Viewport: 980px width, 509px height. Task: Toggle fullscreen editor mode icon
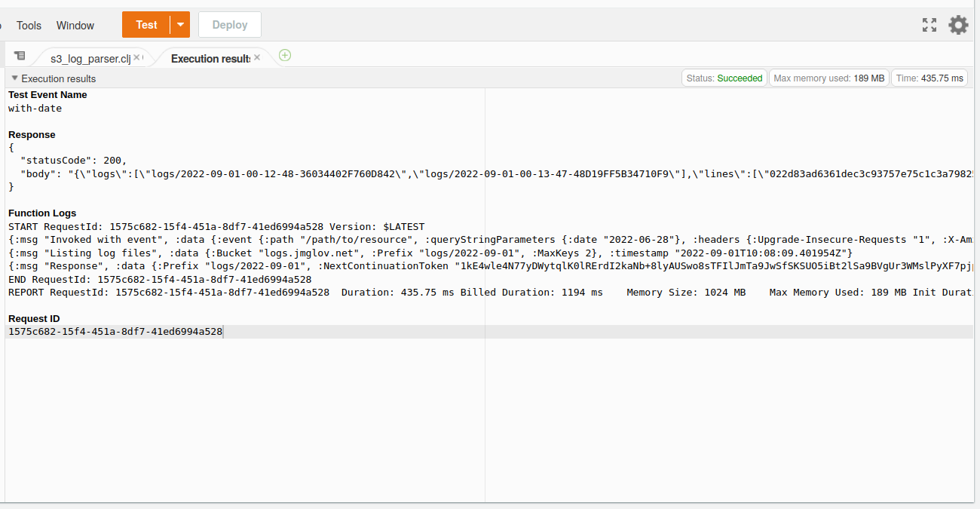click(x=929, y=25)
